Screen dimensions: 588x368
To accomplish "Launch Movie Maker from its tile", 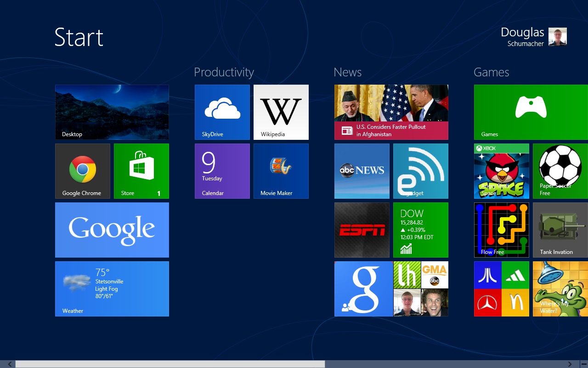I will [x=281, y=171].
